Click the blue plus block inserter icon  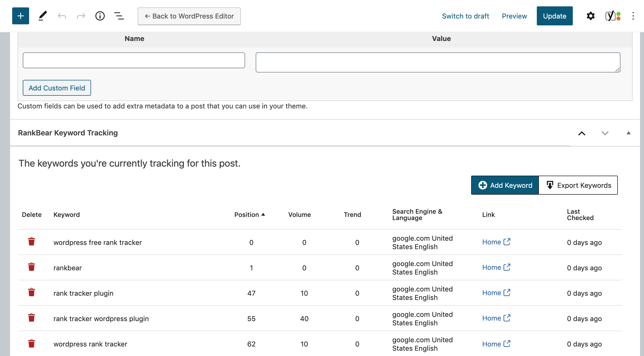pos(21,16)
